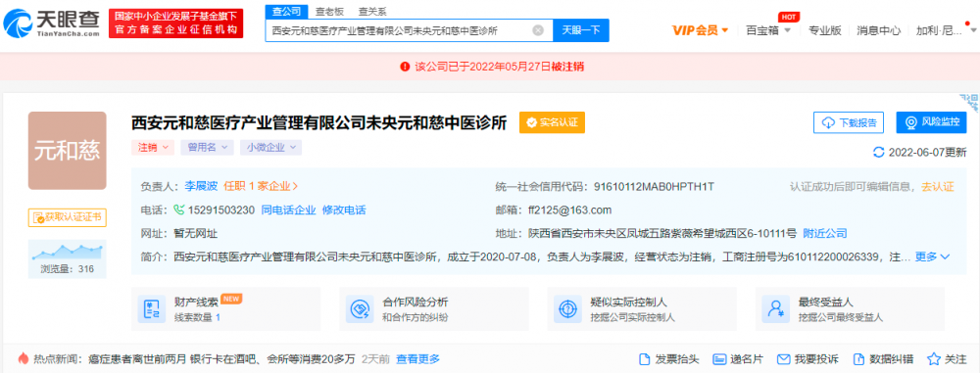The image size is (980, 373).
Task: Open the 线索数量 1 link
Action: point(197,317)
